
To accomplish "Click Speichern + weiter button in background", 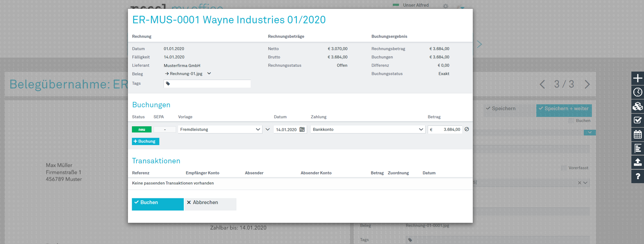I will [x=564, y=110].
